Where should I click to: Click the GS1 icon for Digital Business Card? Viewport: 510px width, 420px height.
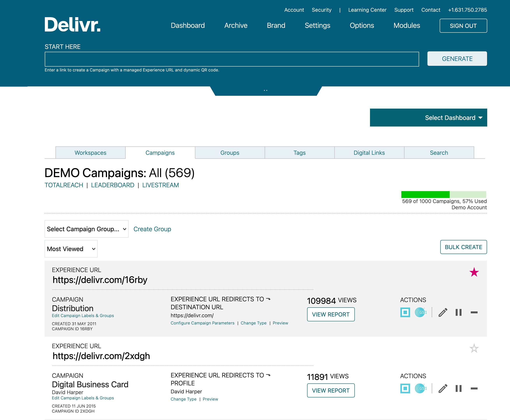click(x=420, y=388)
